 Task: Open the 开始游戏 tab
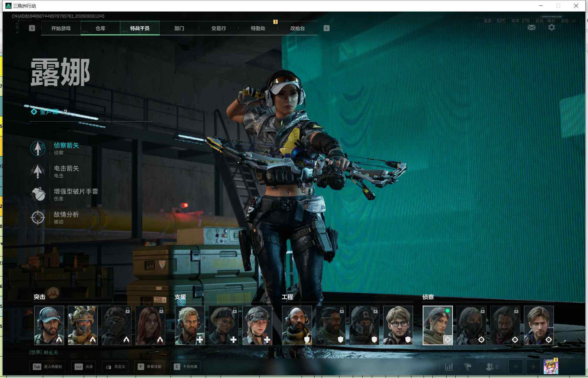pyautogui.click(x=61, y=28)
